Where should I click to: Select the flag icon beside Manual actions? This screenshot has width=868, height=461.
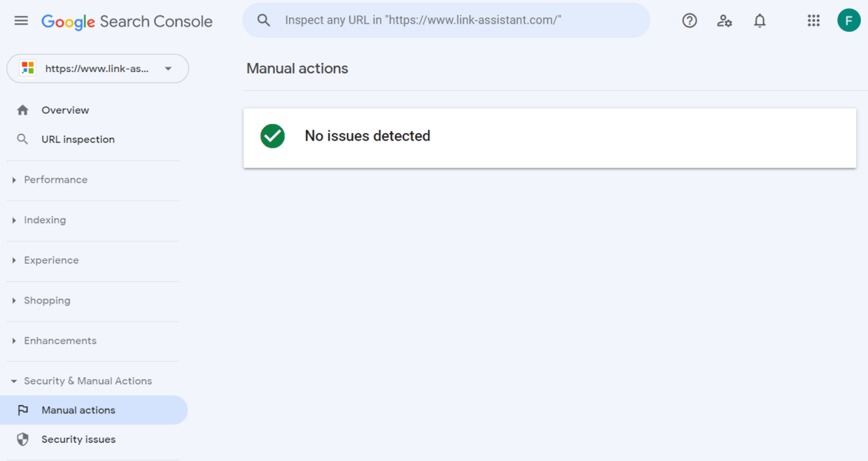(x=22, y=410)
